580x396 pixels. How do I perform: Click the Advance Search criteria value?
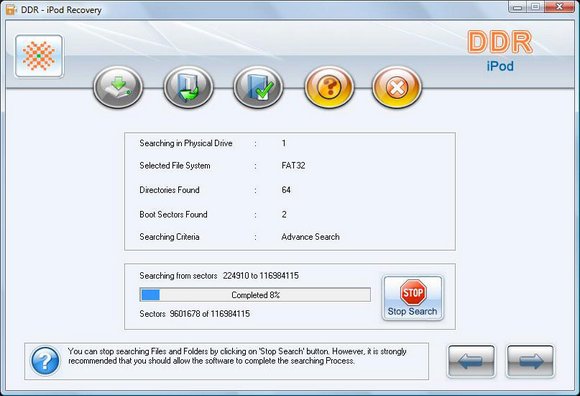point(310,237)
